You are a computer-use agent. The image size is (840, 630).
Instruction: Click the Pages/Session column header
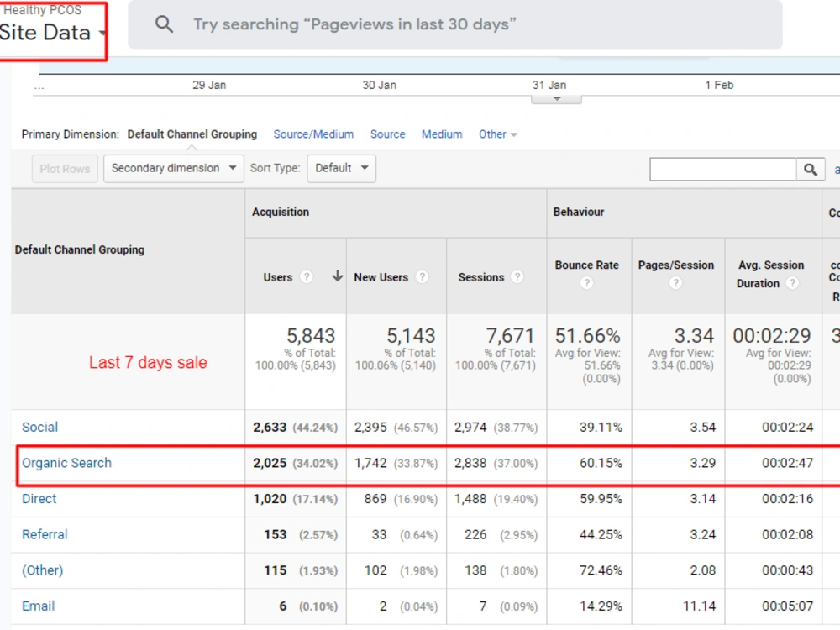(x=675, y=265)
